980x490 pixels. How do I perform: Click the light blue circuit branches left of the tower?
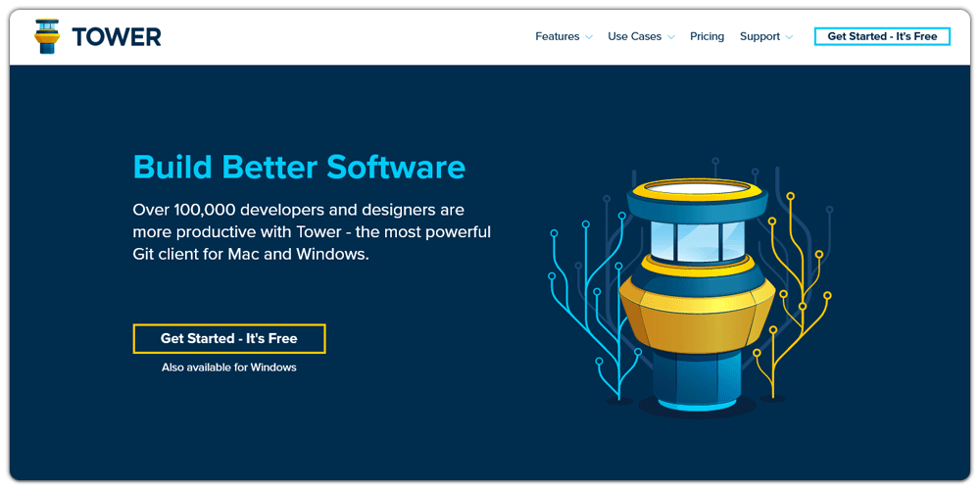[588, 294]
